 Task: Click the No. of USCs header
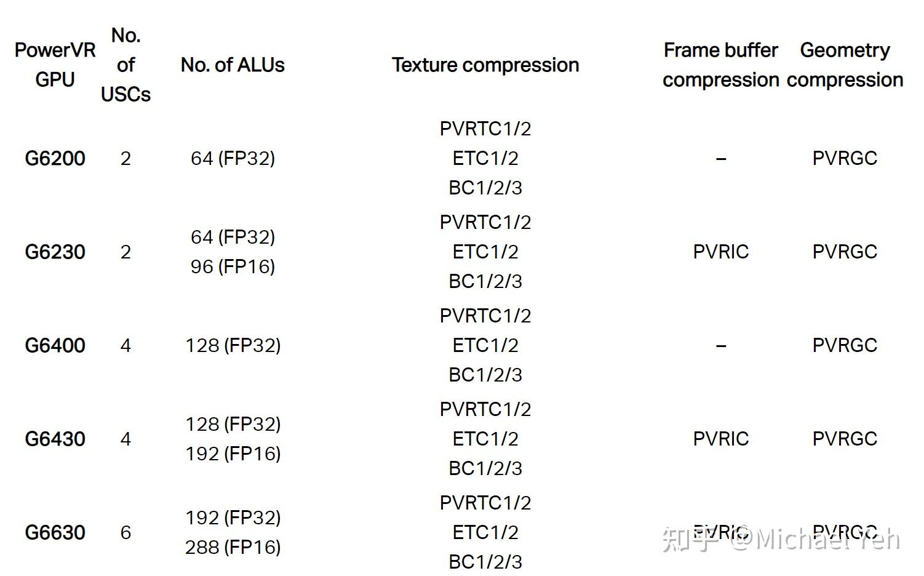(x=125, y=65)
